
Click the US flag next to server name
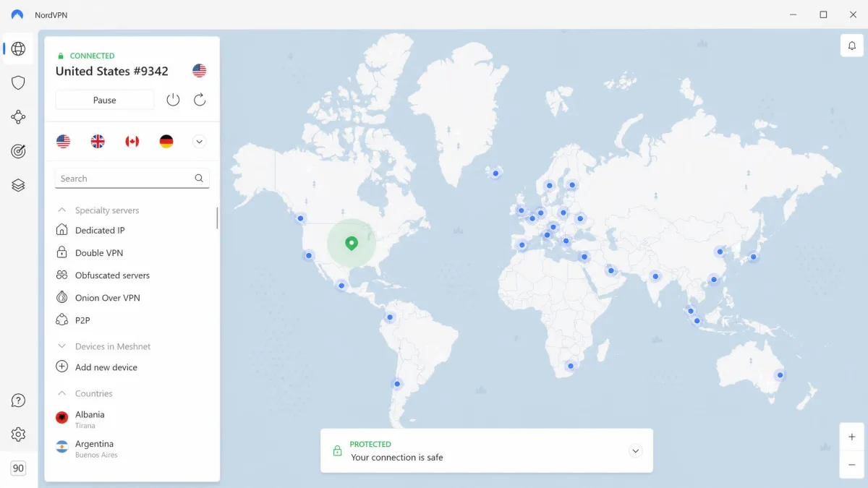point(200,70)
